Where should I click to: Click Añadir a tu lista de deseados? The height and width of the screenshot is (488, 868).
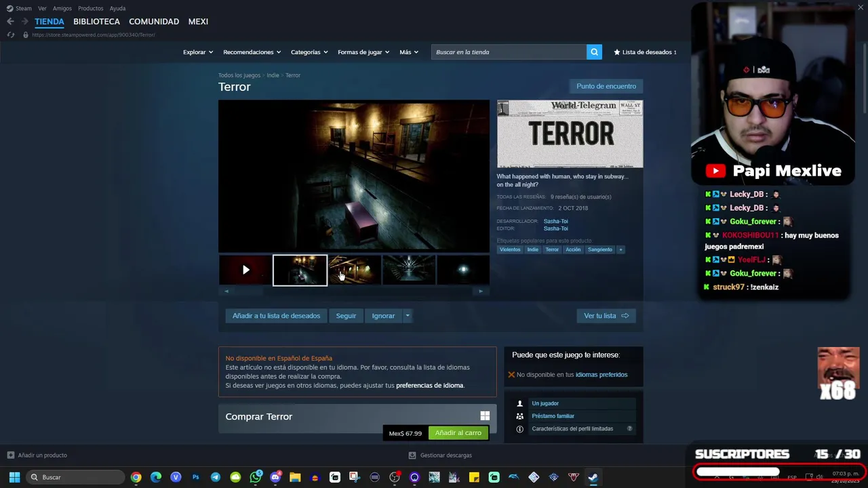click(276, 316)
